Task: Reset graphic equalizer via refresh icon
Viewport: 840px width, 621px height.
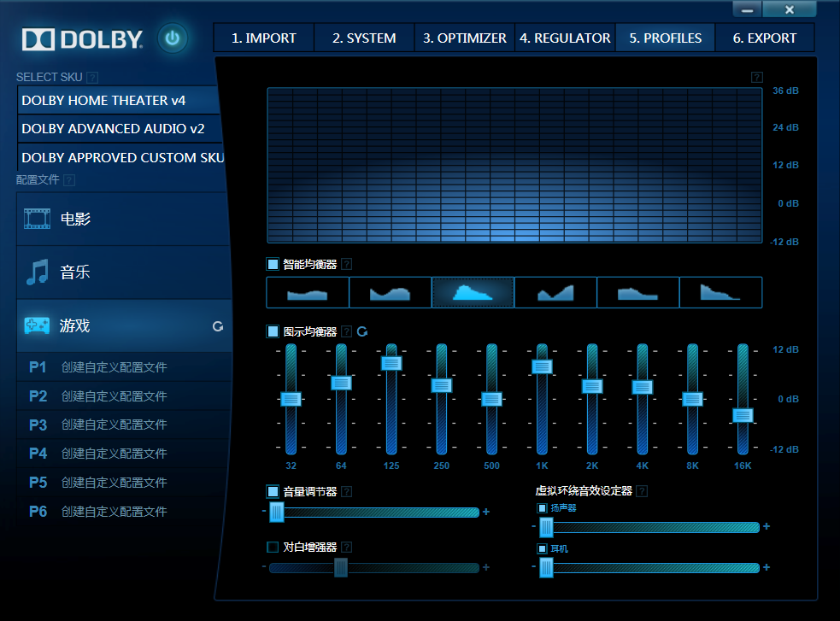Action: click(362, 331)
